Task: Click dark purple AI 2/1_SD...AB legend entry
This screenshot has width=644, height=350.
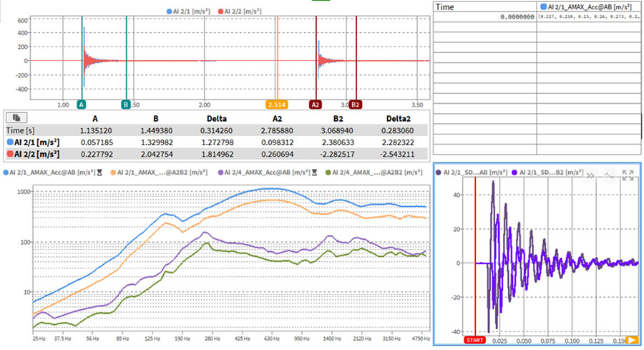Action: point(472,172)
